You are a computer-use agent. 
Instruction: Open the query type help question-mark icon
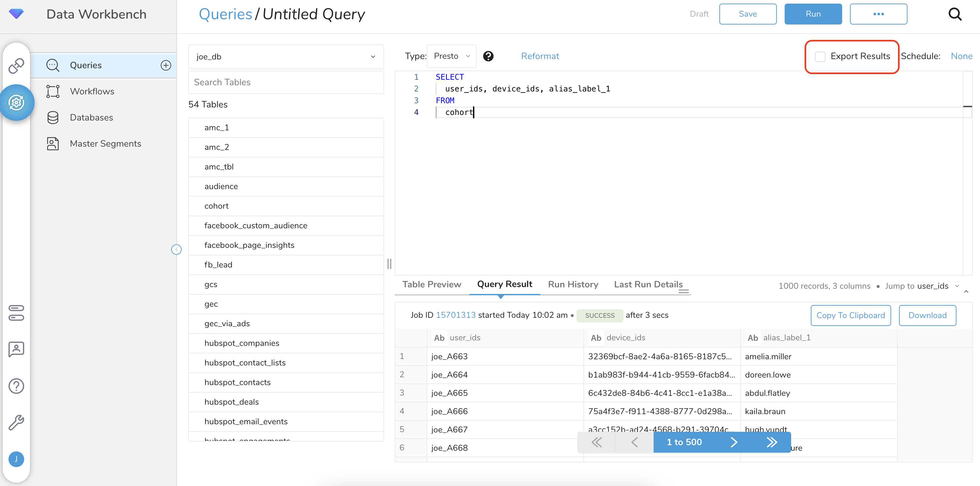point(488,56)
